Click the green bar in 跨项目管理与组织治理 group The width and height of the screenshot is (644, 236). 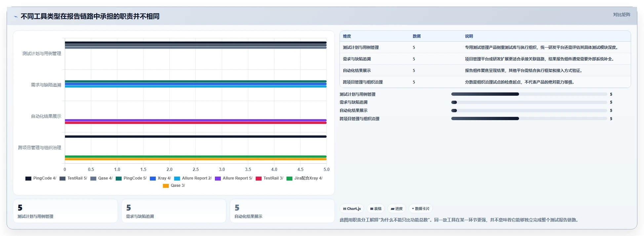point(196,156)
